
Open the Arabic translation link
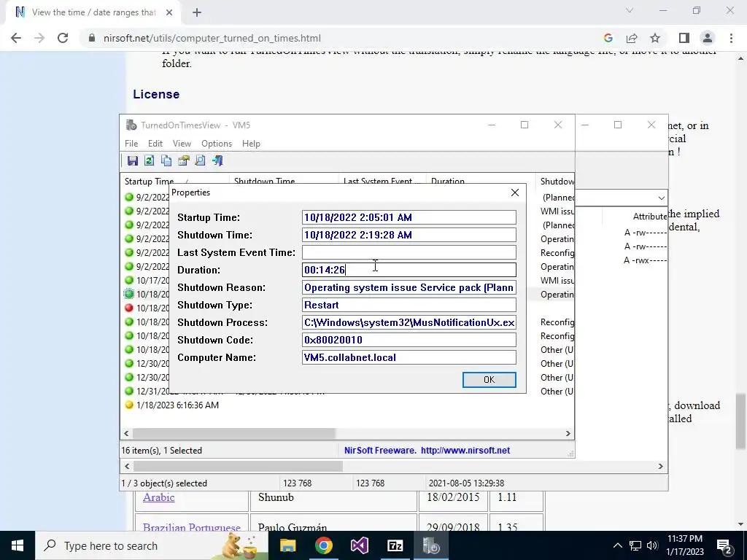158,497
